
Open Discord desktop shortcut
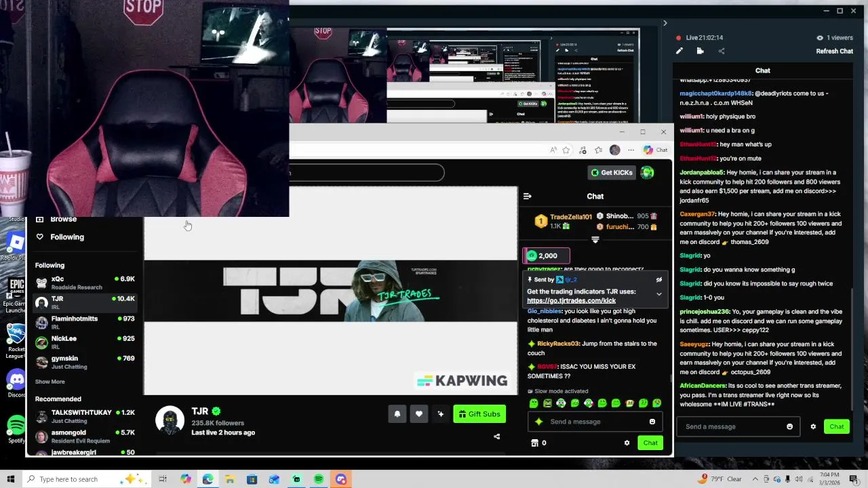point(15,383)
